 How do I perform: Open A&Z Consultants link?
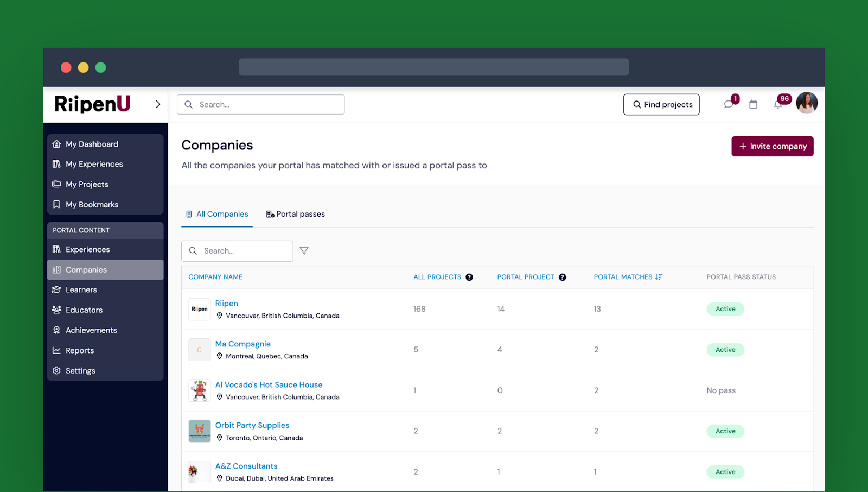coord(246,466)
